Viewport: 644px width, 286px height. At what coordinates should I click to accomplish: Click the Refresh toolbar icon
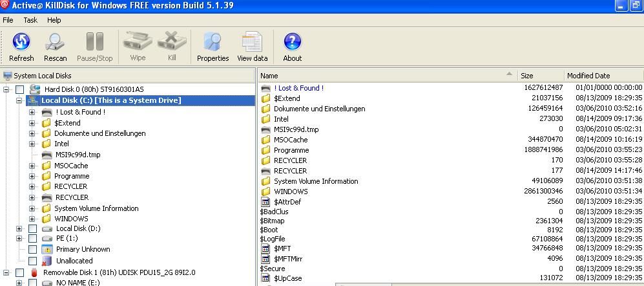coord(21,42)
